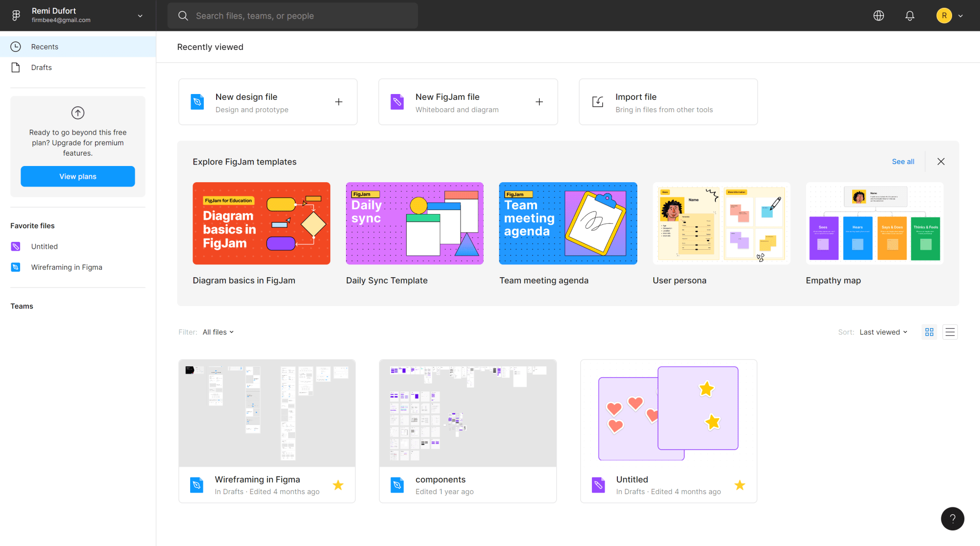Click the search magnifier icon
Screen dimensions: 980x546
coord(183,16)
